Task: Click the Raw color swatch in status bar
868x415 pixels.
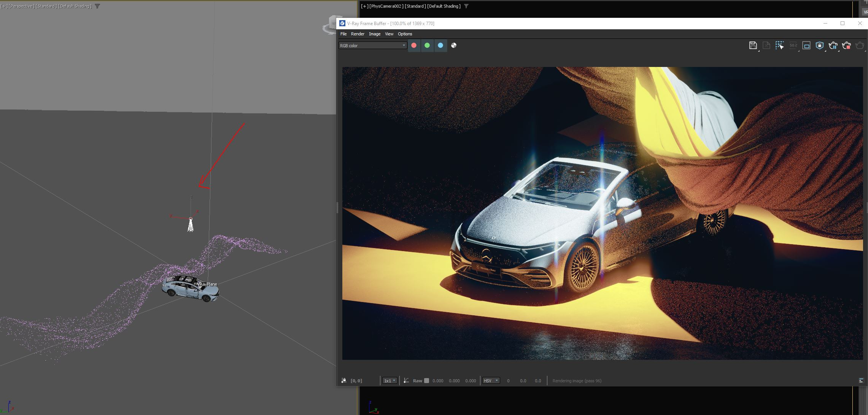Action: (x=426, y=381)
